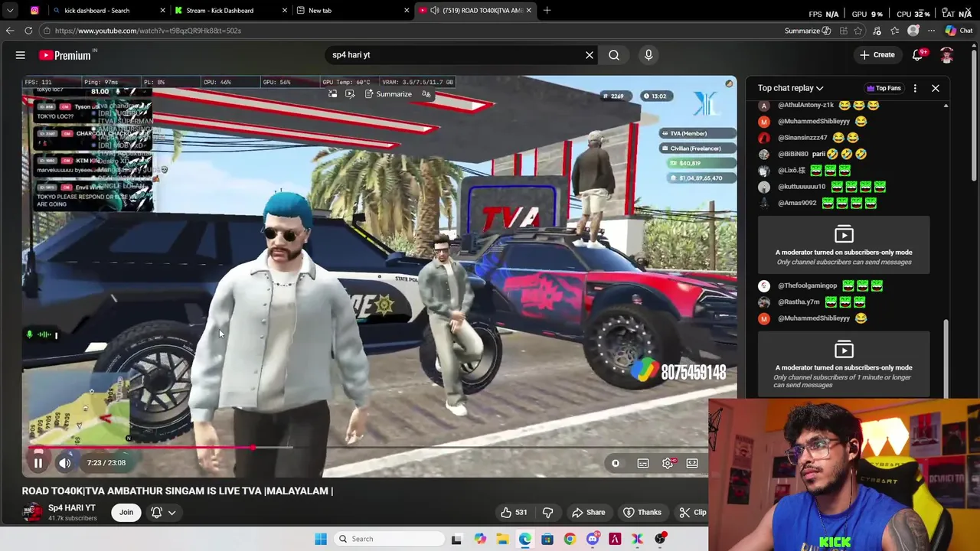Image resolution: width=980 pixels, height=551 pixels.
Task: Mute the video with the volume icon
Action: [65, 463]
